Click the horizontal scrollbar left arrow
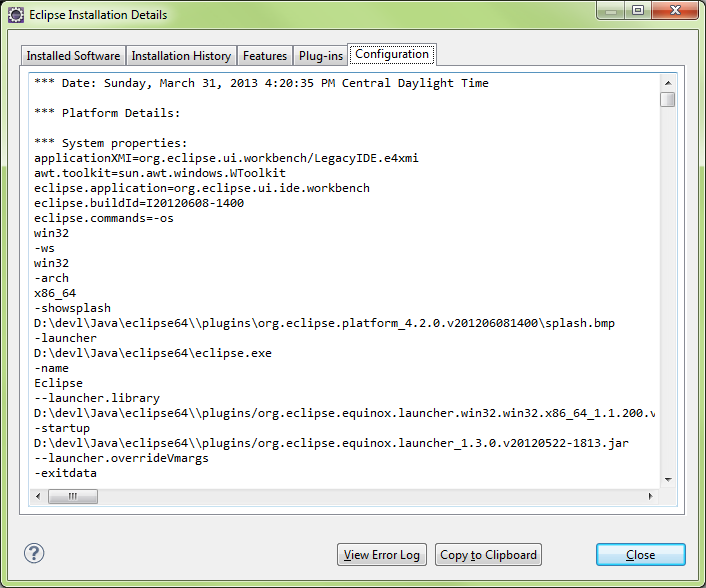 point(41,497)
